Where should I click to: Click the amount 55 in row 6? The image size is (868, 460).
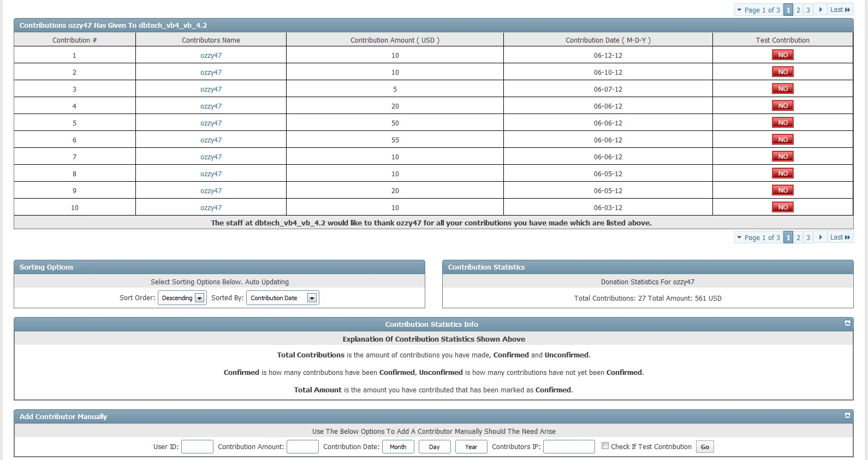(x=395, y=140)
